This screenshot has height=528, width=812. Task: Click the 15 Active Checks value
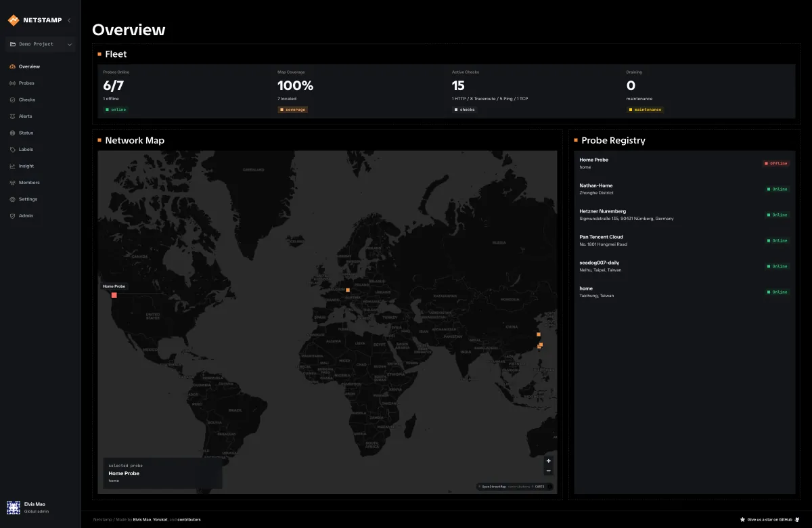[459, 86]
